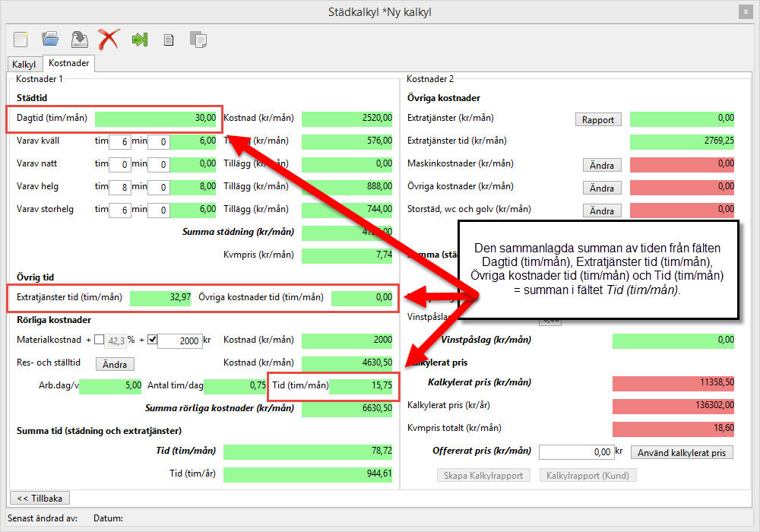Viewport: 760px width, 532px height.
Task: Delete calculation using the red X icon
Action: point(109,39)
